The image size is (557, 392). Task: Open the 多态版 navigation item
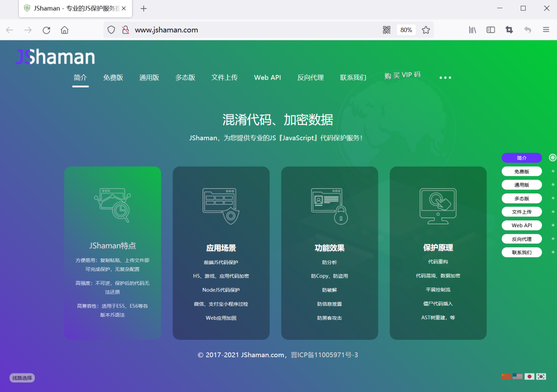[185, 78]
